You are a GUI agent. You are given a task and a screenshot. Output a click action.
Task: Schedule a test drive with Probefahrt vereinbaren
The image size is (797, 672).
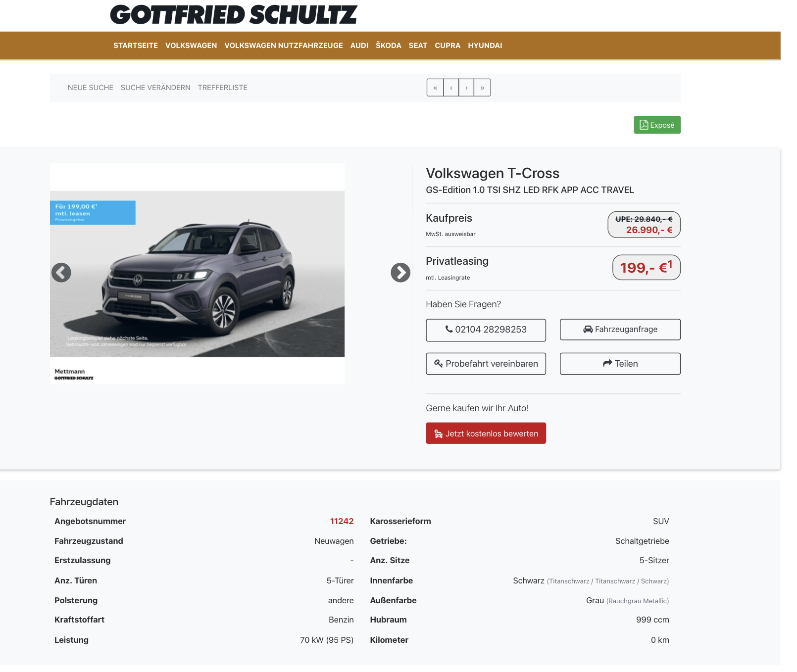click(486, 364)
